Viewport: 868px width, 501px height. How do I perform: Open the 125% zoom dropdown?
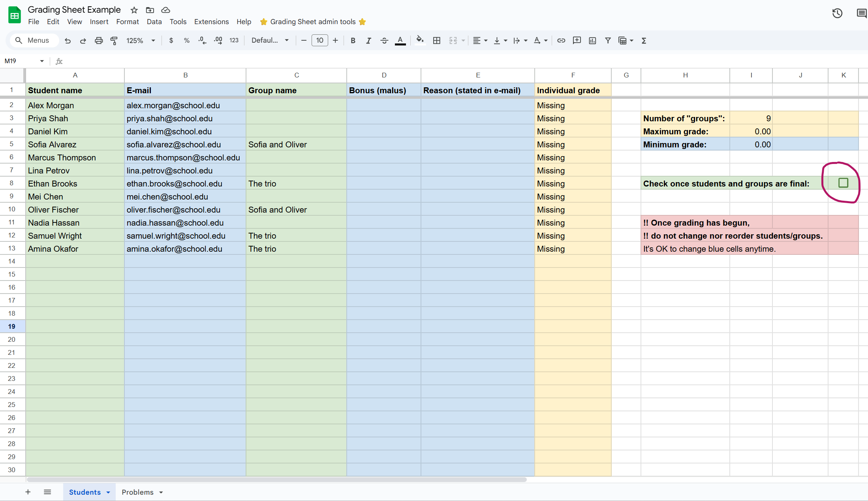click(x=140, y=40)
